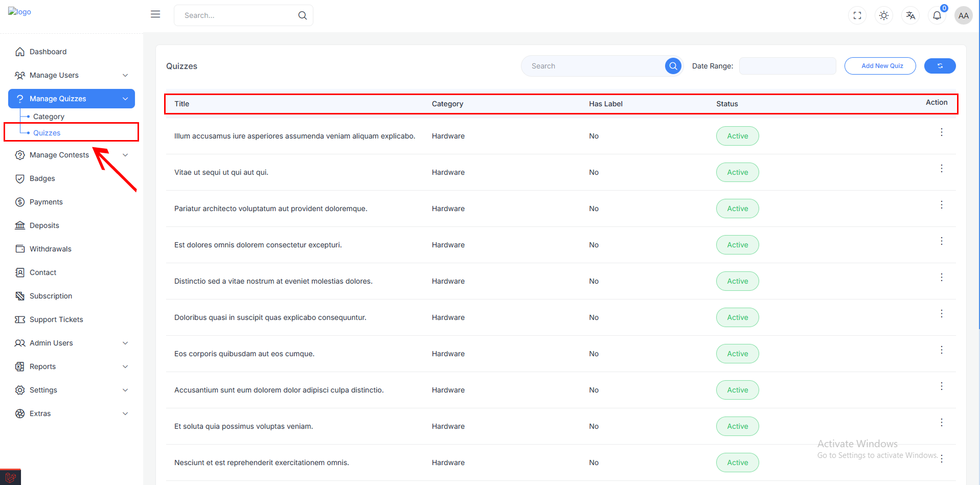The height and width of the screenshot is (485, 980).
Task: Click the top search magnifier icon
Action: [303, 15]
